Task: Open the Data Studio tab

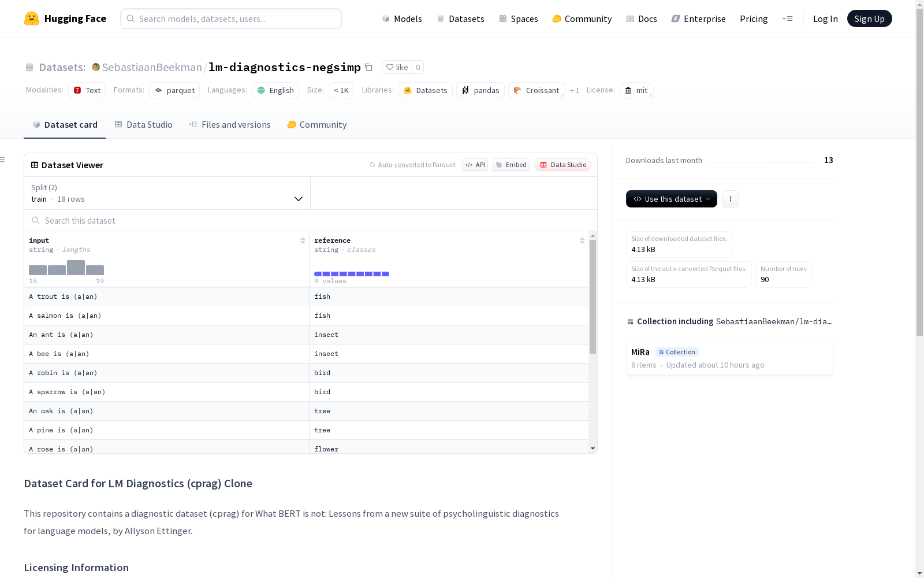Action: click(144, 125)
